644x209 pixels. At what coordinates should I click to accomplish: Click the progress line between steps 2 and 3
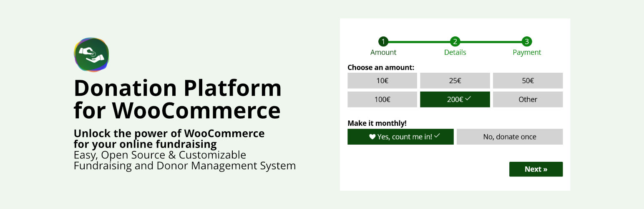coord(491,42)
